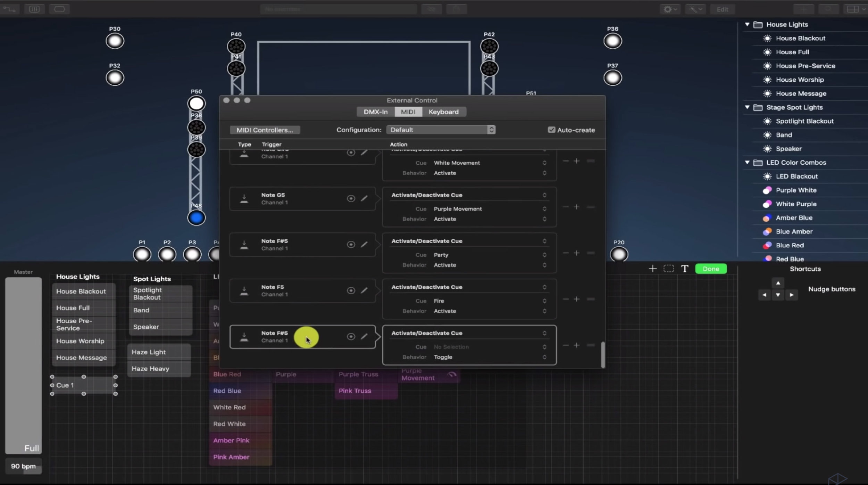The width and height of the screenshot is (868, 485).
Task: Click the hexagon shape icon in the top-left toolbar
Action: [59, 9]
